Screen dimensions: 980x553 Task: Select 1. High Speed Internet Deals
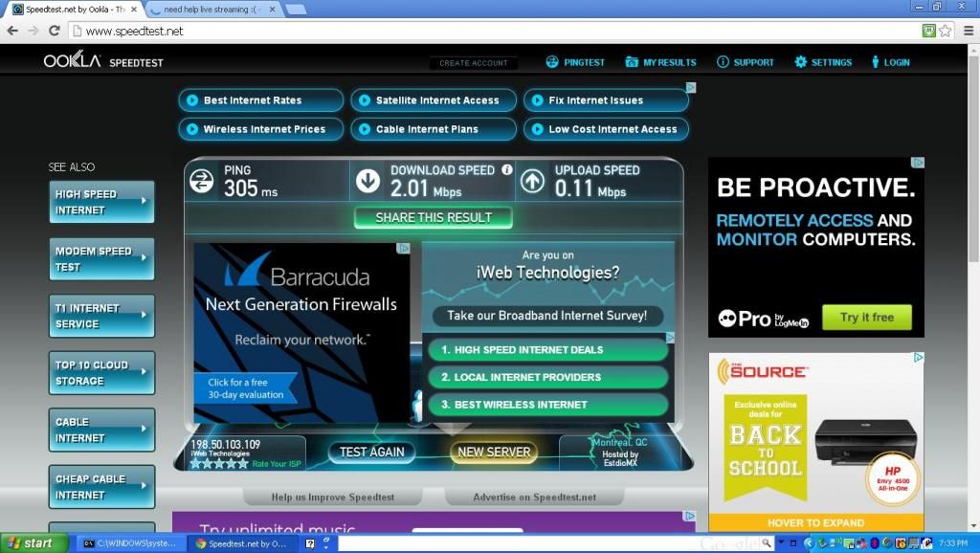pyautogui.click(x=547, y=350)
